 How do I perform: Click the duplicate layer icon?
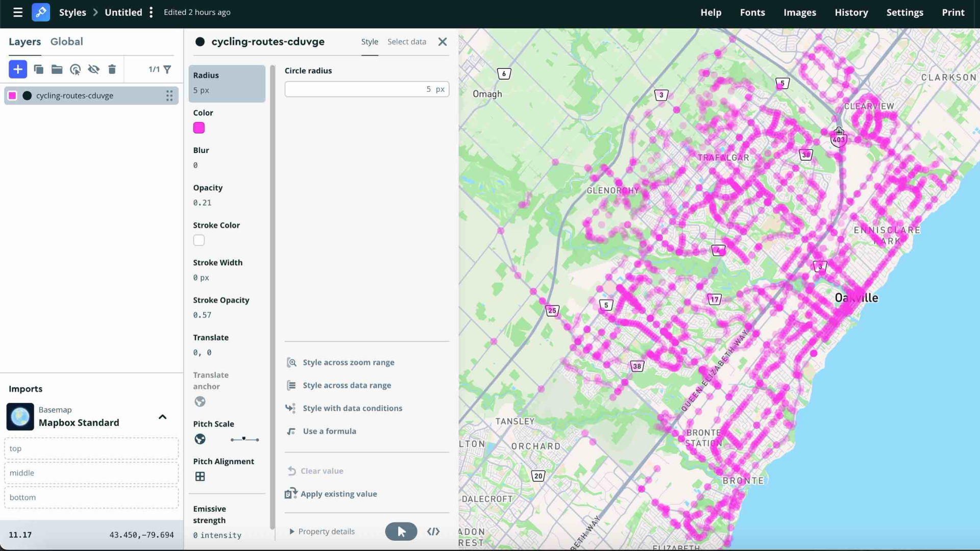pyautogui.click(x=38, y=69)
